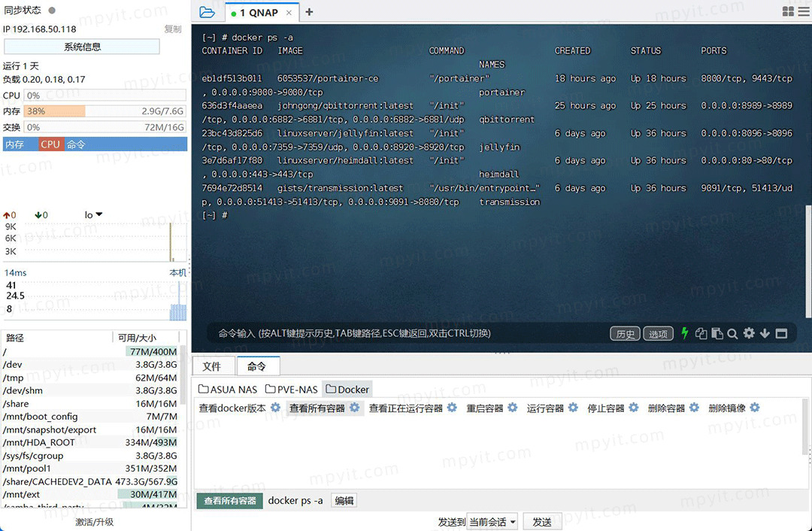This screenshot has width=812, height=531.
Task: Click the 本机 label in ping panel
Action: (177, 272)
